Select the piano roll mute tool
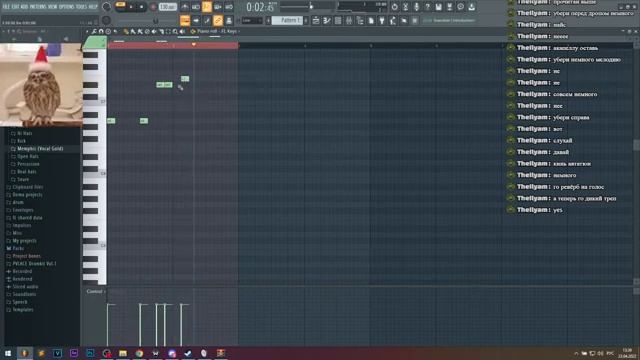This screenshot has height=360, width=640. 154,31
